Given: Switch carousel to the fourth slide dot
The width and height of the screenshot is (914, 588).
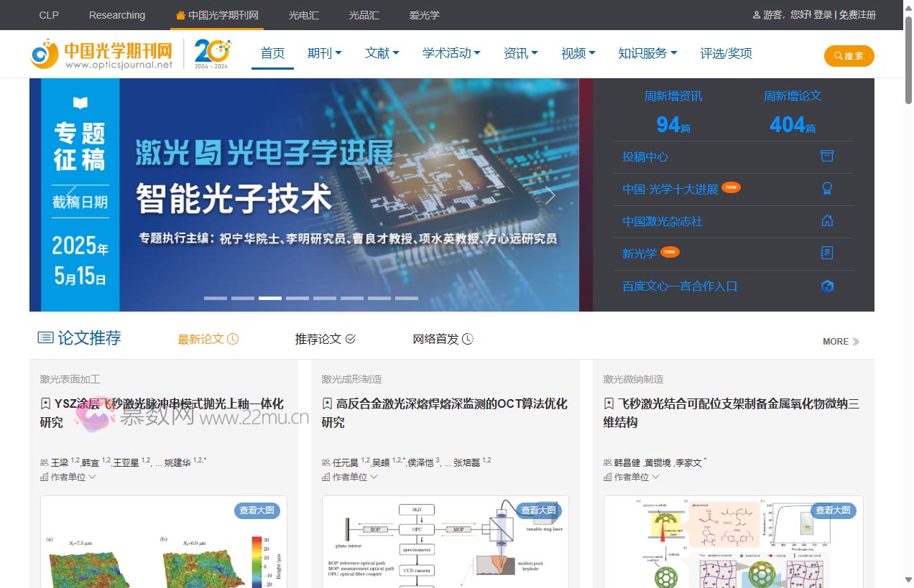Looking at the screenshot, I should (297, 297).
